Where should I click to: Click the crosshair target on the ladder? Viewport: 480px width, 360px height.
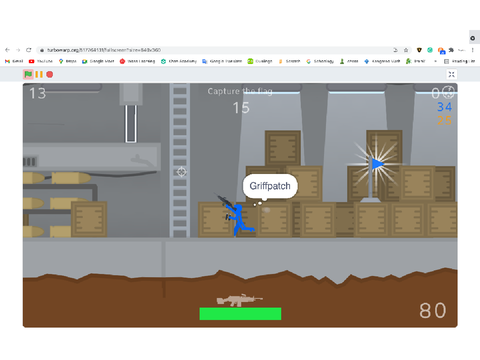click(x=182, y=172)
